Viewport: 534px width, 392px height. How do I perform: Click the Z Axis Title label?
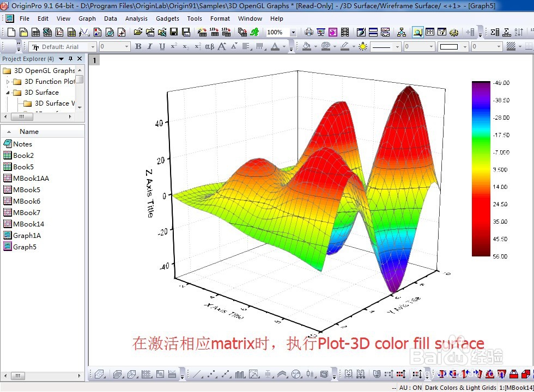[x=149, y=193]
